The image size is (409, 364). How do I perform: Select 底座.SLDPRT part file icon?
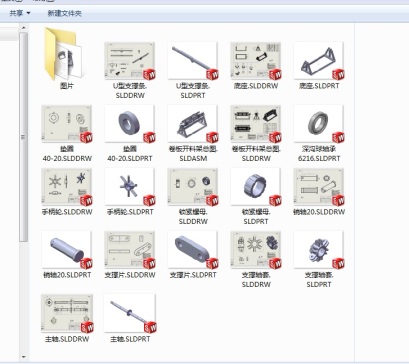pyautogui.click(x=319, y=61)
